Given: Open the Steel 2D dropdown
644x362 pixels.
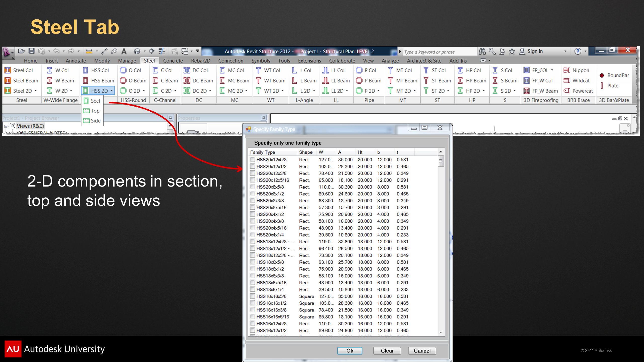Looking at the screenshot, I should click(x=36, y=91).
